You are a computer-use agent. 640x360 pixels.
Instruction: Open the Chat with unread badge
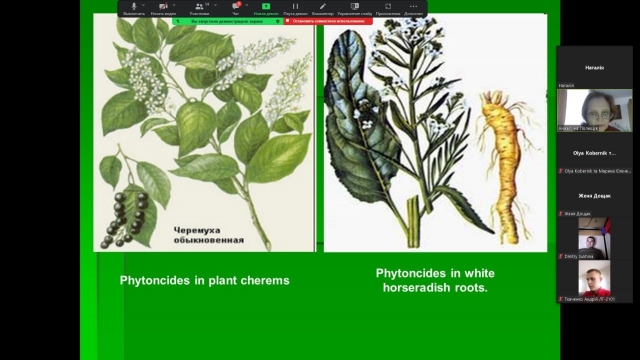[236, 8]
